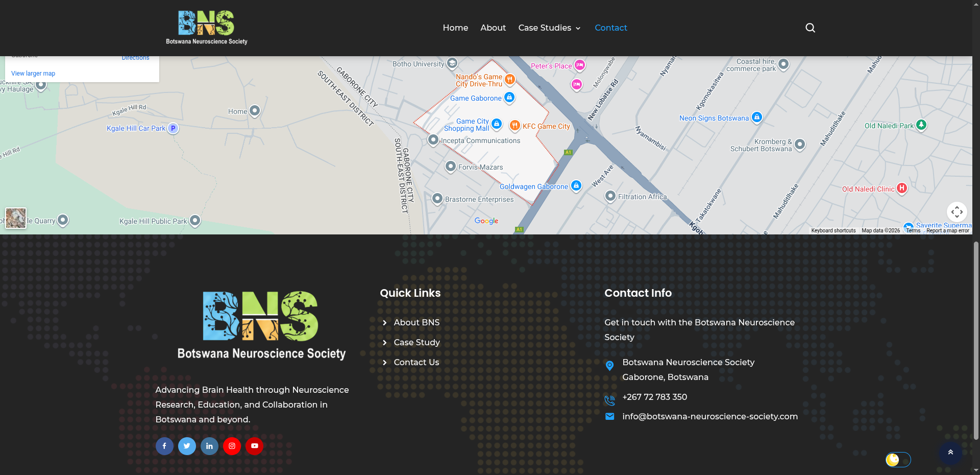Viewport: 980px width, 475px height.
Task: Click the Facebook social icon
Action: click(164, 446)
